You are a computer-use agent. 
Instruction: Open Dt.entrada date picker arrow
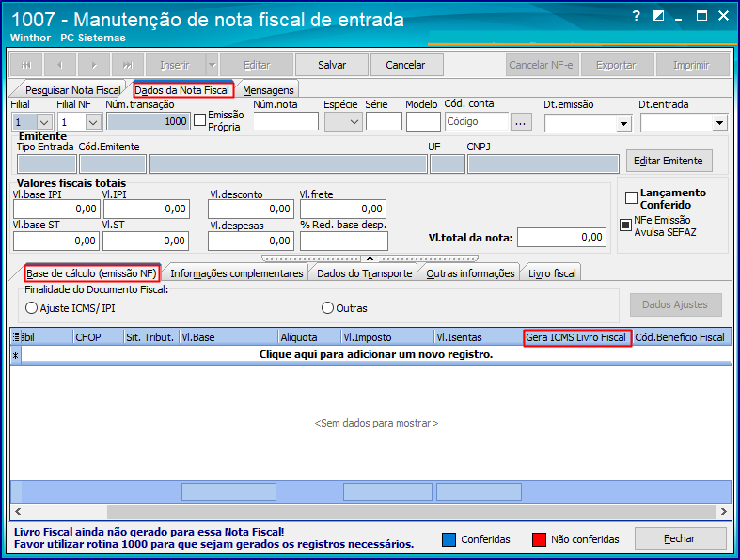(x=719, y=123)
